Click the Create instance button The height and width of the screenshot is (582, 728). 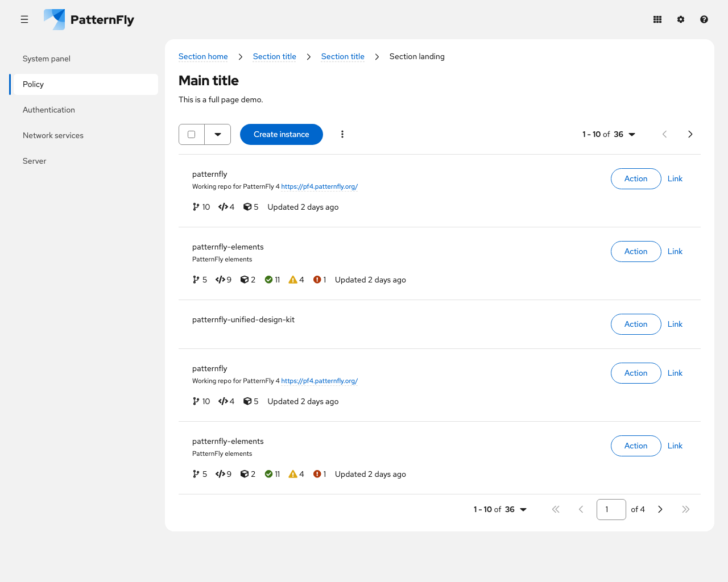click(282, 134)
